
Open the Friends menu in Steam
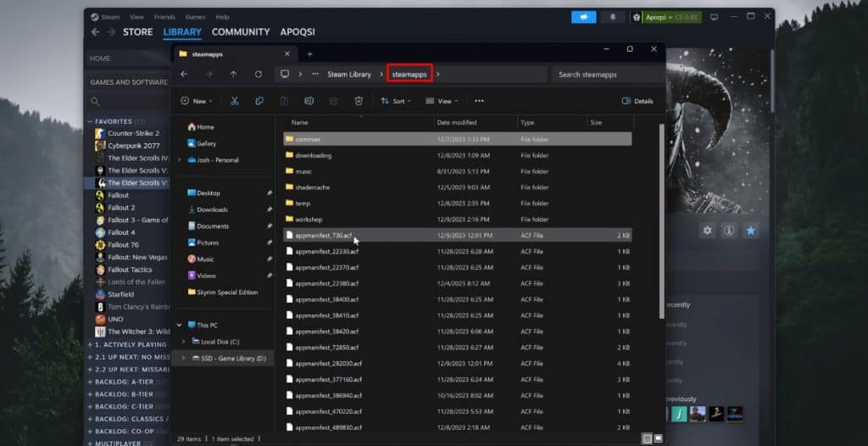164,17
